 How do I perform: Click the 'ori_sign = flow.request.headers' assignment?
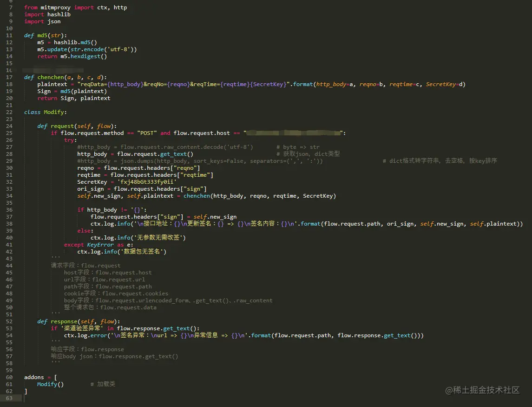142,189
